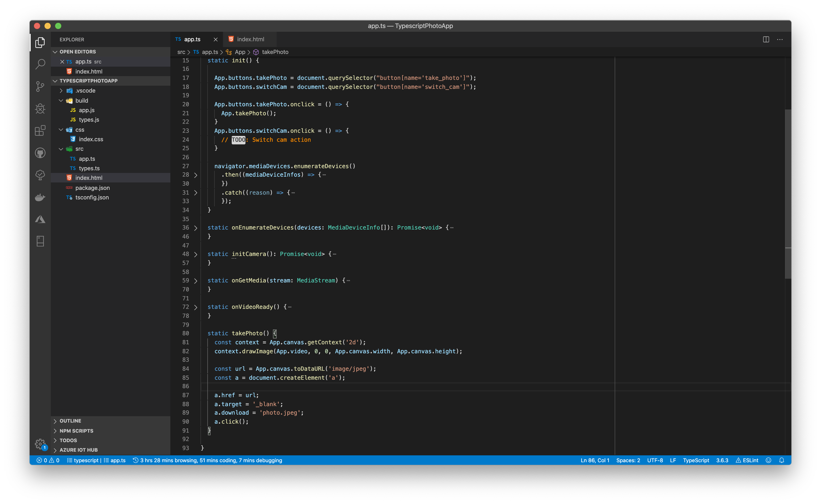Unfold the collapsed onEnumerateDevices method
This screenshot has height=504, width=821.
coord(196,228)
